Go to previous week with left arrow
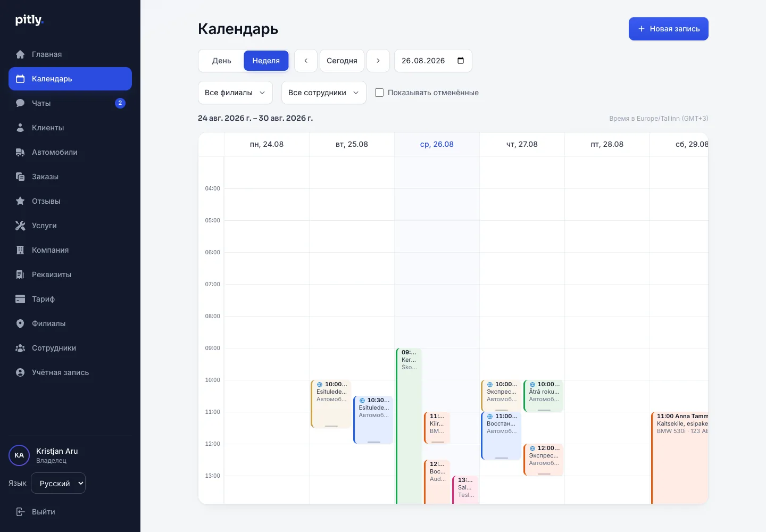 click(x=306, y=61)
